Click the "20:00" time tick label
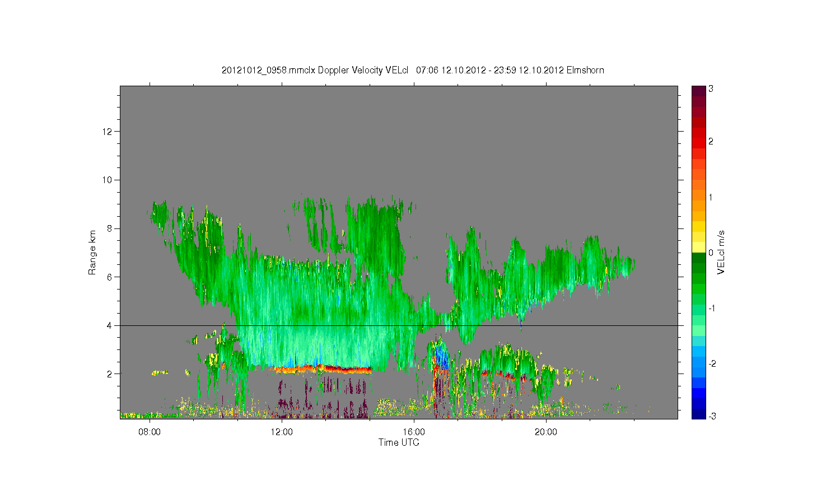This screenshot has height=504, width=840. point(546,432)
